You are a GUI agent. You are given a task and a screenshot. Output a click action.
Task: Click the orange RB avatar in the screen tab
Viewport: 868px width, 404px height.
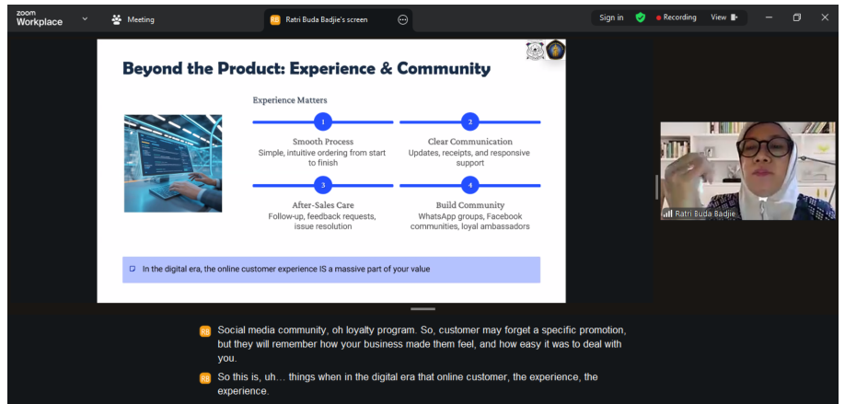click(x=275, y=19)
